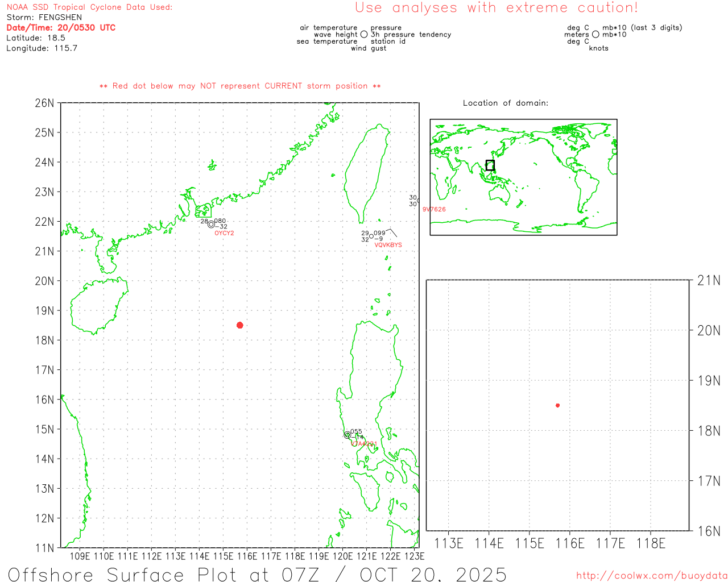Viewport: 728px width, 582px height.
Task: Click the station-model legend circle near wave height
Action: [364, 35]
